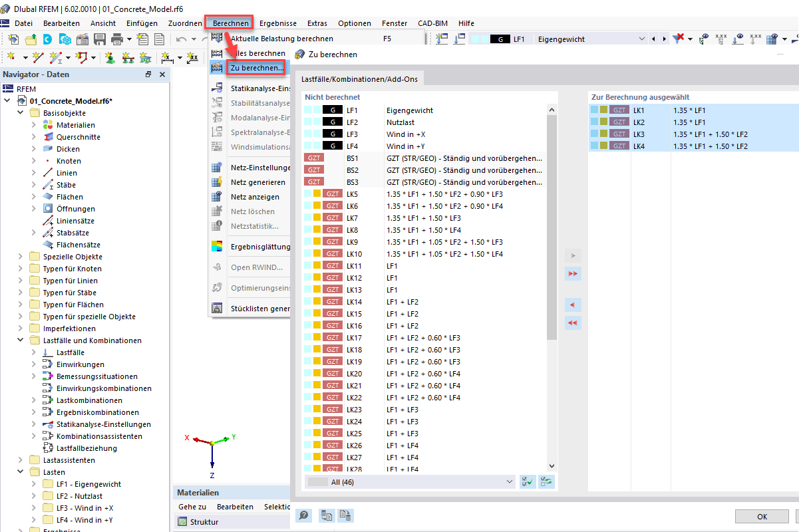Click the import from database icon in dialog

(x=326, y=515)
